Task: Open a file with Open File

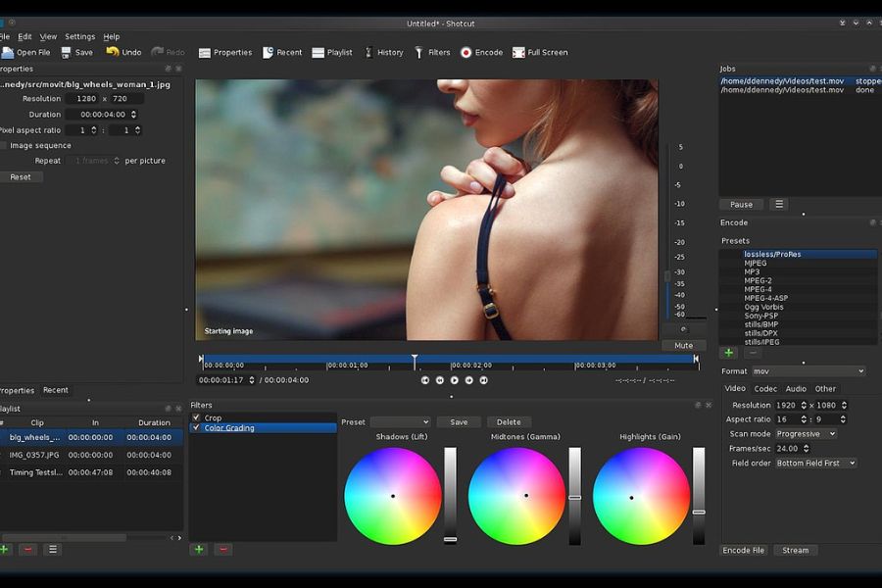Action: point(25,52)
